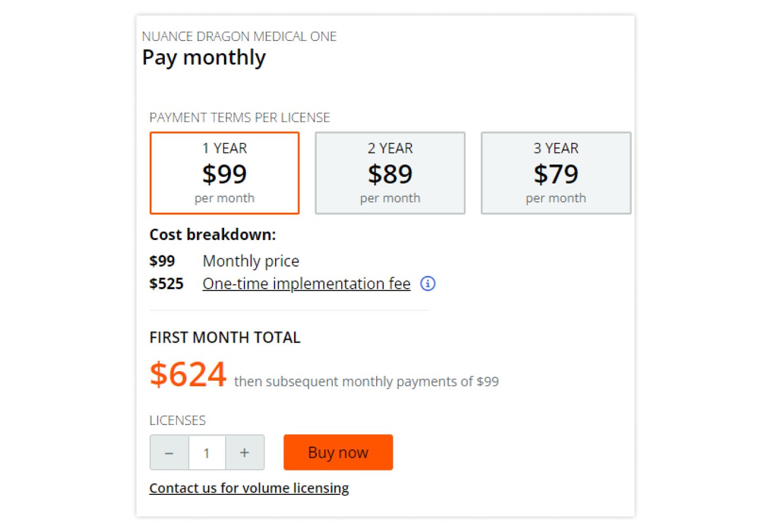The width and height of the screenshot is (771, 532).
Task: Click the Cost breakdown heading
Action: coord(212,235)
